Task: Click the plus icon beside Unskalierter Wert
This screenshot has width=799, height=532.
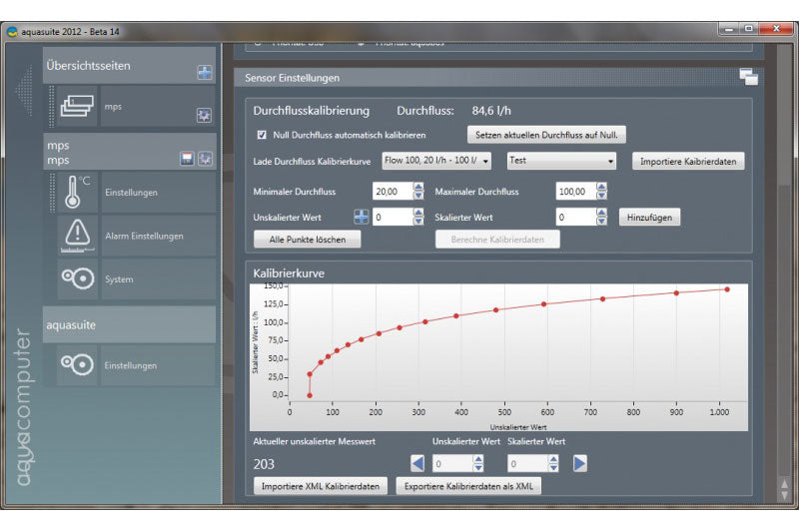Action: coord(361,217)
